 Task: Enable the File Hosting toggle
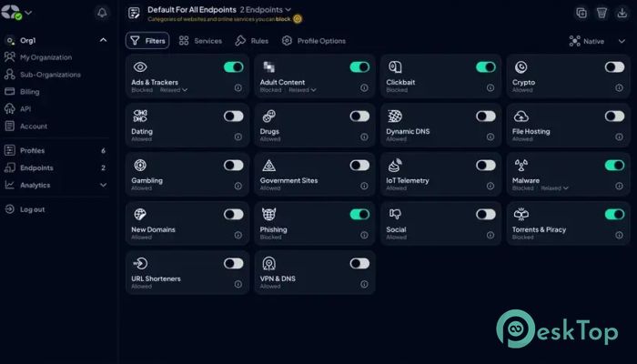[x=614, y=116]
